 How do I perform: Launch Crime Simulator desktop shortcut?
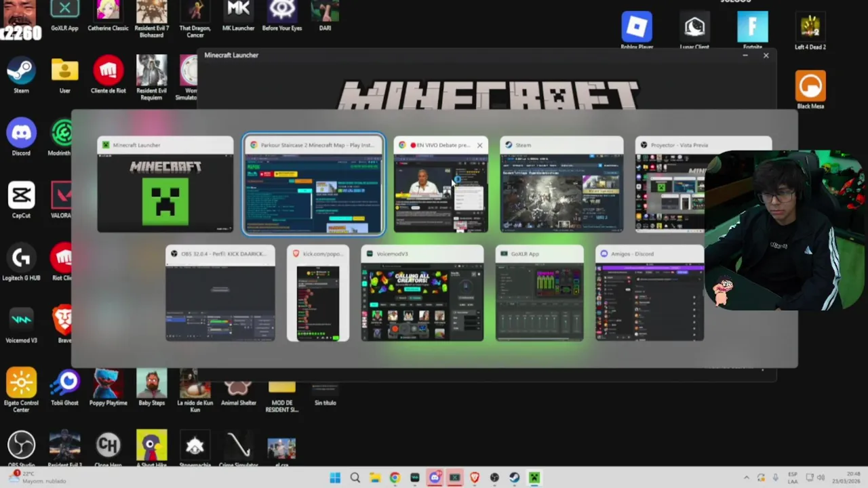pos(238,449)
